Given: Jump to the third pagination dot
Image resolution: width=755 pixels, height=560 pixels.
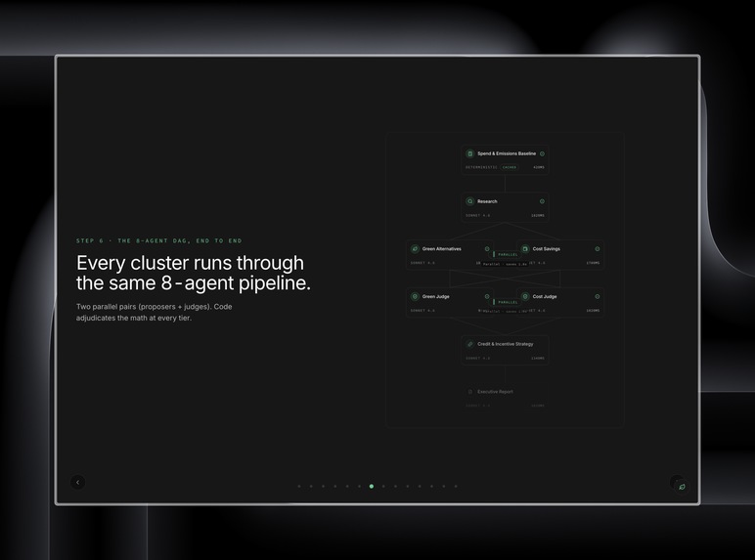Looking at the screenshot, I should pos(323,487).
